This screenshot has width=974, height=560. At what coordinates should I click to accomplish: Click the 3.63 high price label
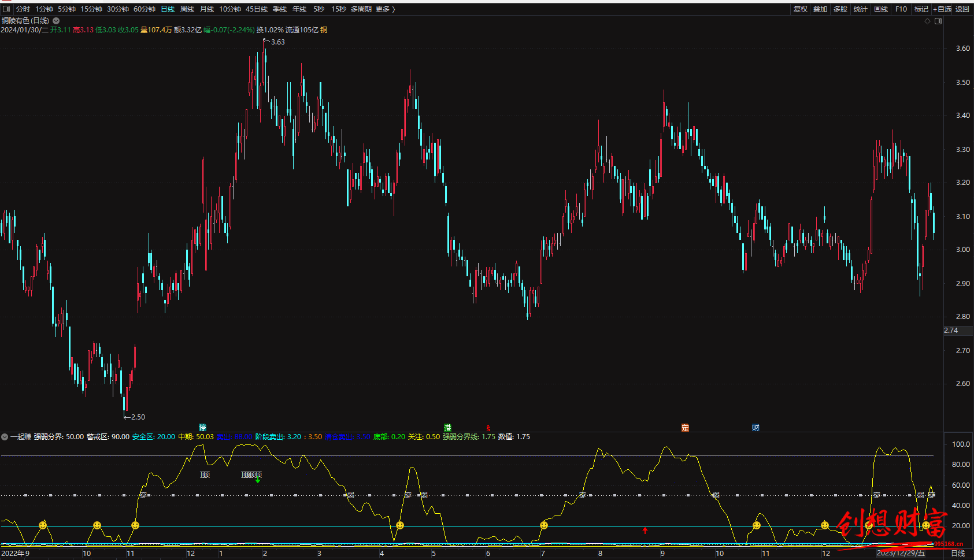[278, 42]
